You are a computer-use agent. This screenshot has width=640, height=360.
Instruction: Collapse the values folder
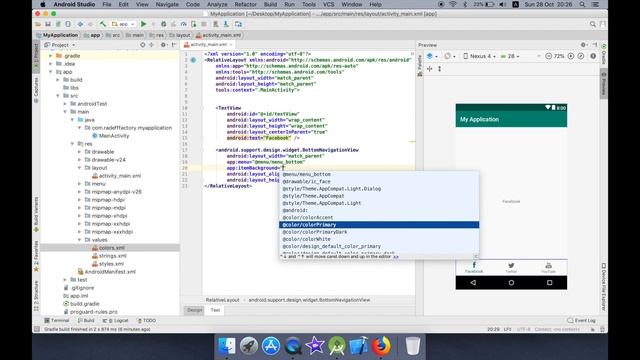click(x=80, y=240)
